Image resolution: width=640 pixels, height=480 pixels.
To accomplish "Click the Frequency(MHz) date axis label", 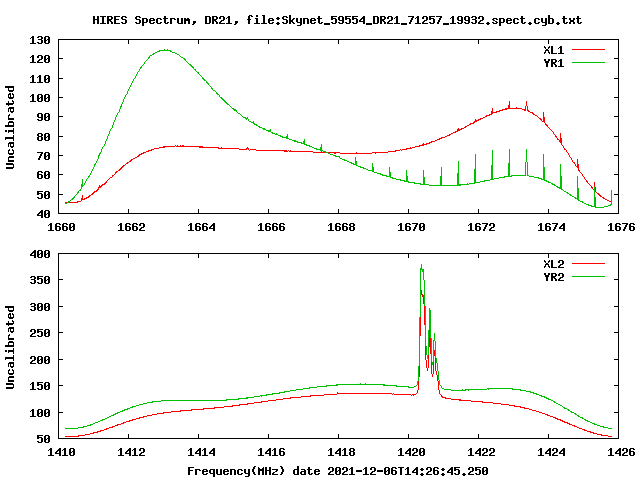I will point(338,471).
